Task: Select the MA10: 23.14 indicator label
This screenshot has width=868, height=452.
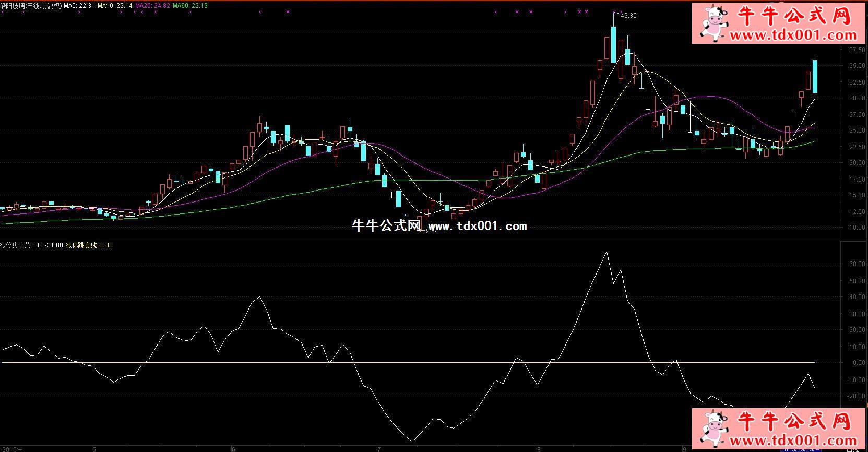Action: click(114, 6)
